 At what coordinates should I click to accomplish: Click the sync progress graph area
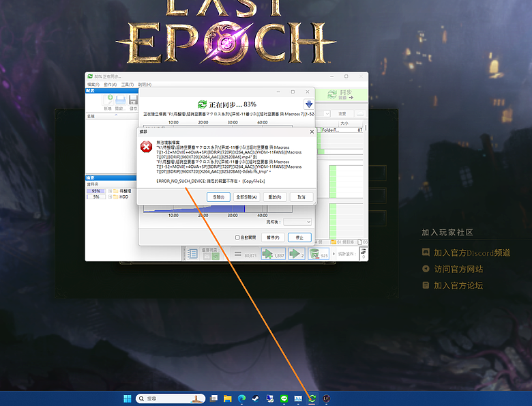[218, 209]
